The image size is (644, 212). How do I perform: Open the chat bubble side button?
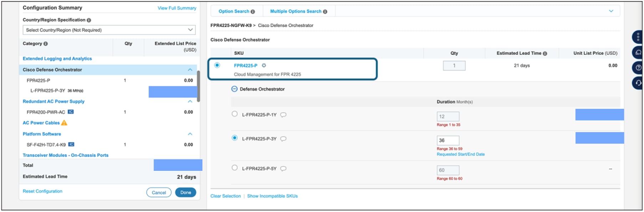click(x=638, y=52)
